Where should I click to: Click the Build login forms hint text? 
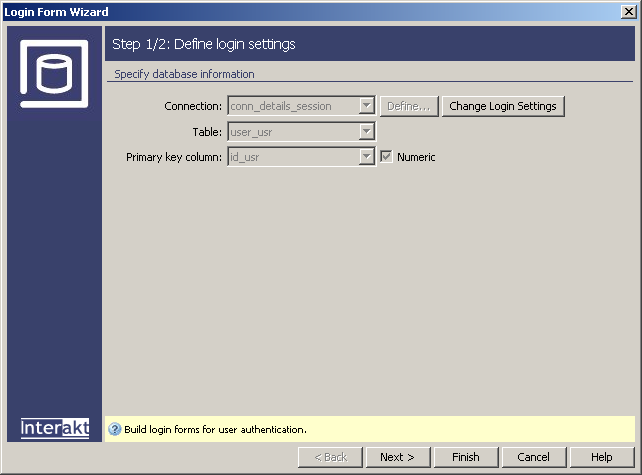215,429
